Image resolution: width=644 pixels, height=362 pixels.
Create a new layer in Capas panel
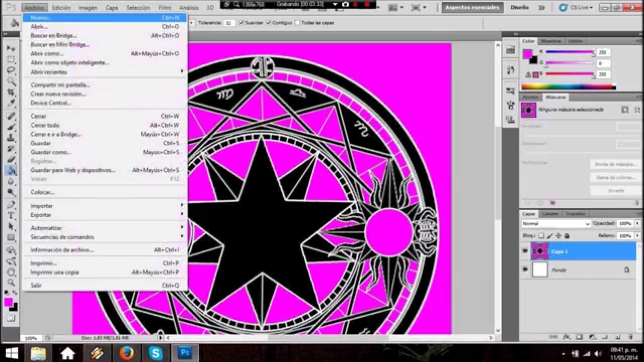618,337
